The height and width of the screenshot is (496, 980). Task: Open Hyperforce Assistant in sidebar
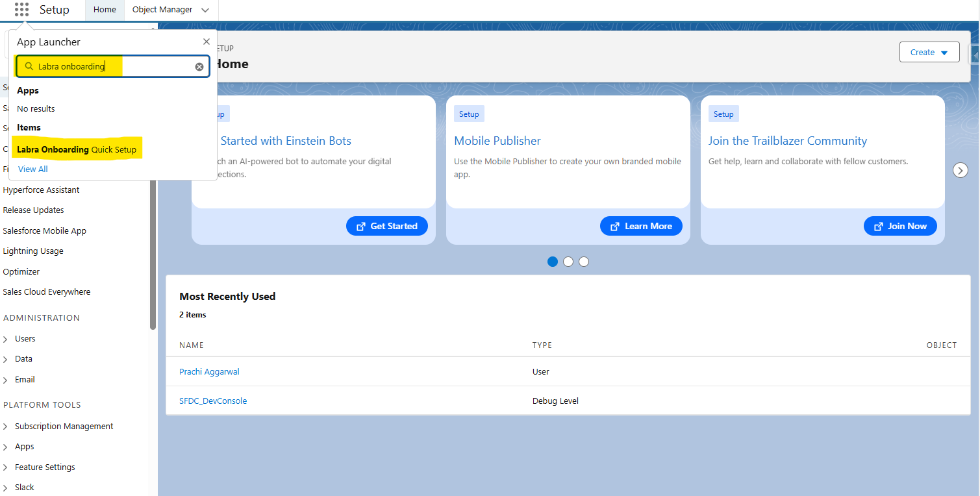coord(41,190)
